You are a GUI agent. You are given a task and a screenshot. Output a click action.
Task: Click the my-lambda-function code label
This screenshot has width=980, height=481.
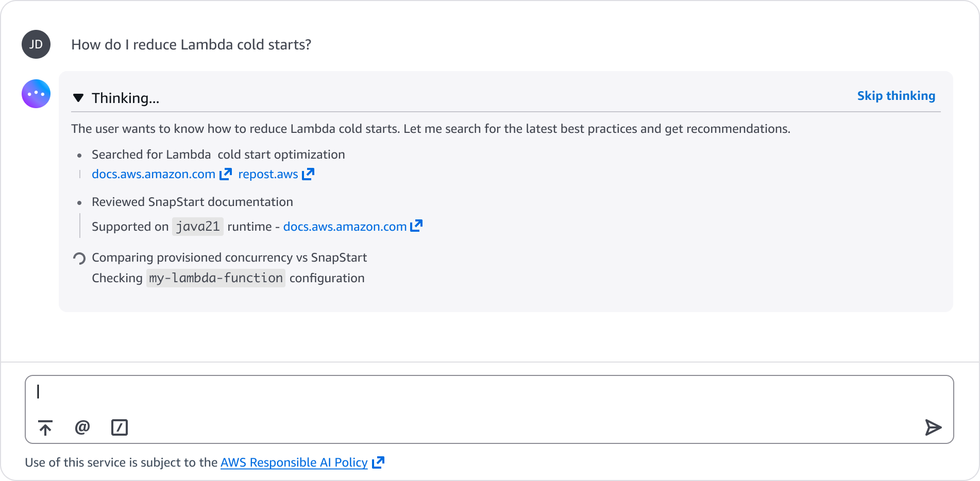[x=216, y=278]
